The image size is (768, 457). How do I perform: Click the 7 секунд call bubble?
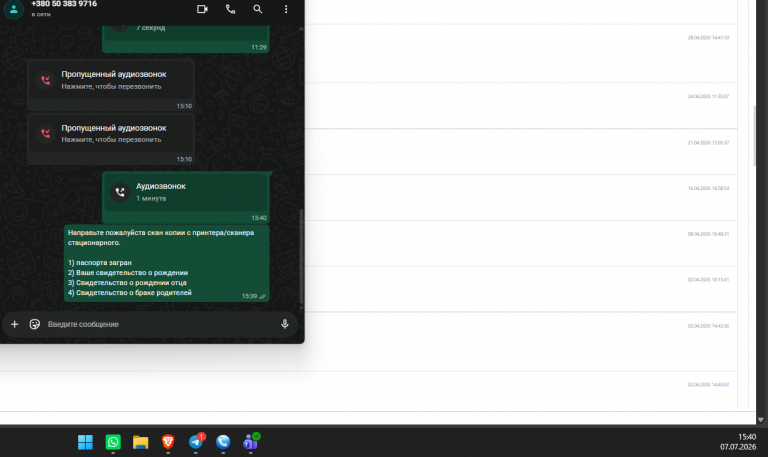pos(186,38)
